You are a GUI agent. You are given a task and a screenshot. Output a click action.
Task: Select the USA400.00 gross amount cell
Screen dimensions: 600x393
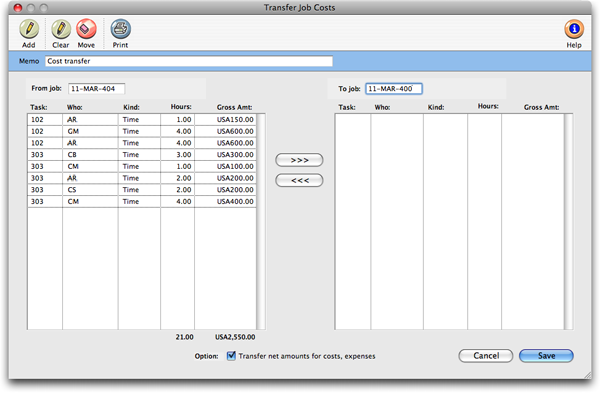point(225,201)
